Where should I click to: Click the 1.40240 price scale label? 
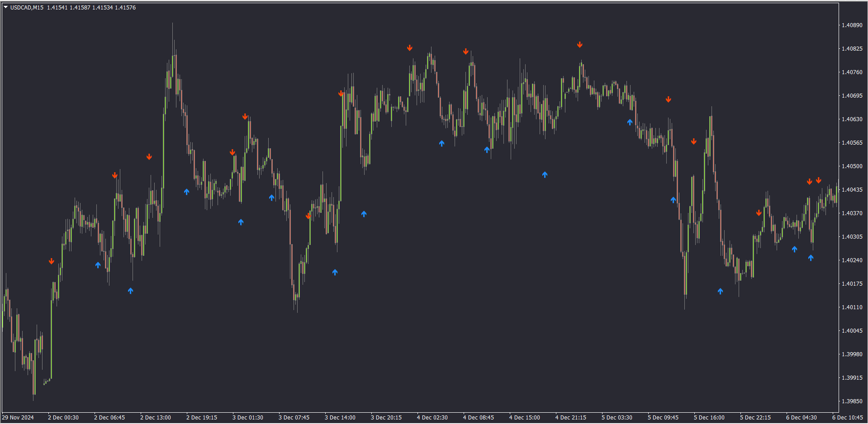pos(852,260)
